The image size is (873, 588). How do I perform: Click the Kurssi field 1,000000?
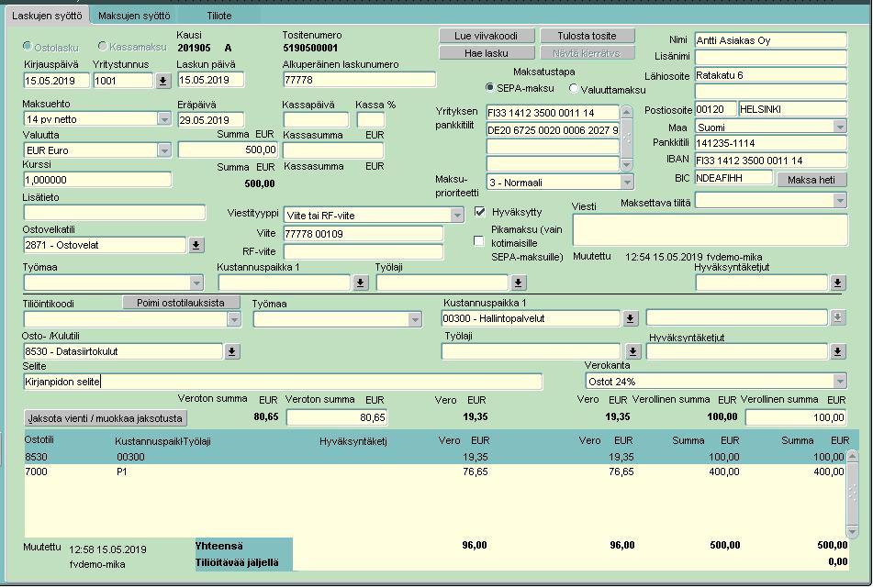97,180
